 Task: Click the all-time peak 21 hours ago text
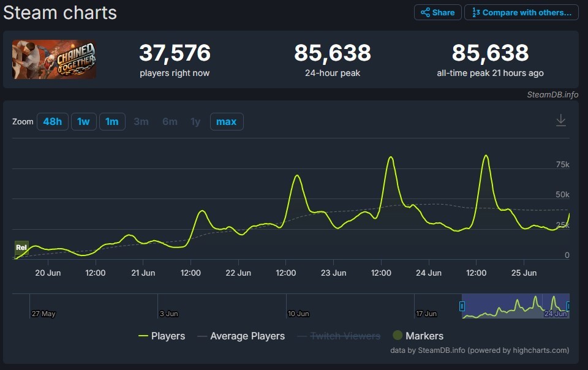(490, 73)
